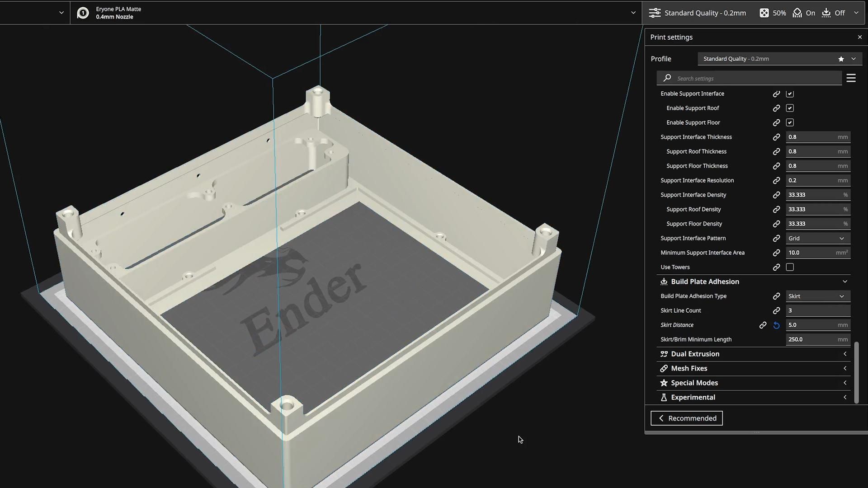Click the reset arrow next to Skirt Distance

point(776,325)
